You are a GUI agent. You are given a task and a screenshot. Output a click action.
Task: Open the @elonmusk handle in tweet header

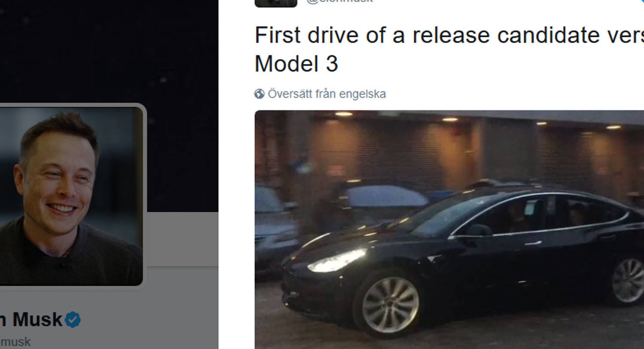pos(339,2)
